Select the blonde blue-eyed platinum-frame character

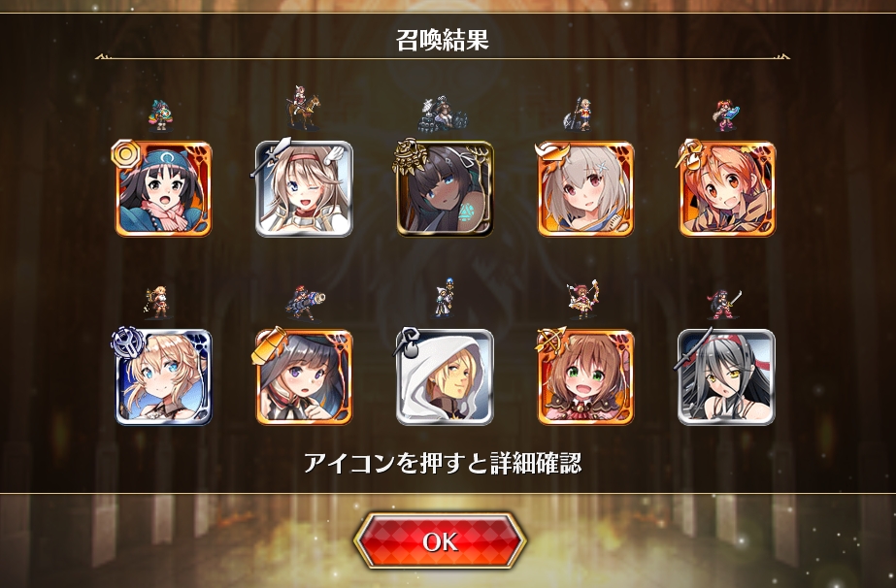coord(163,377)
